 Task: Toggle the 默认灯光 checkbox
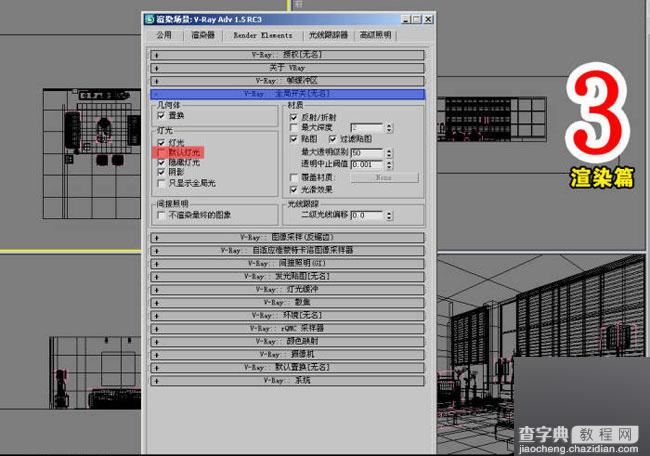161,153
